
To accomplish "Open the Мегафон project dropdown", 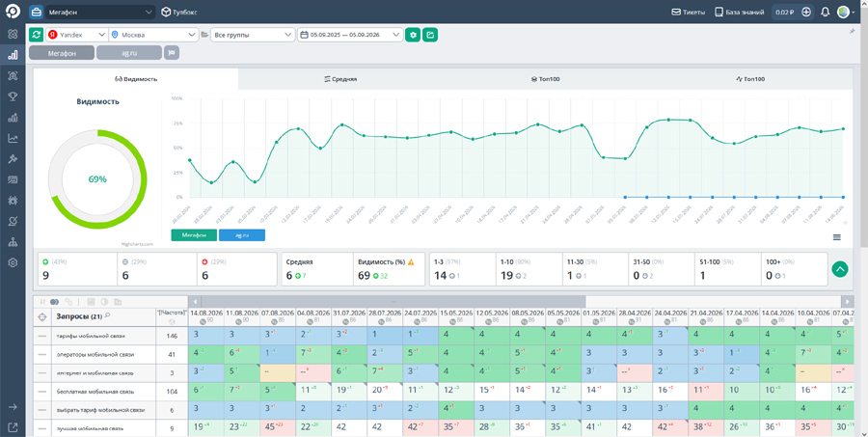I will tap(99, 12).
